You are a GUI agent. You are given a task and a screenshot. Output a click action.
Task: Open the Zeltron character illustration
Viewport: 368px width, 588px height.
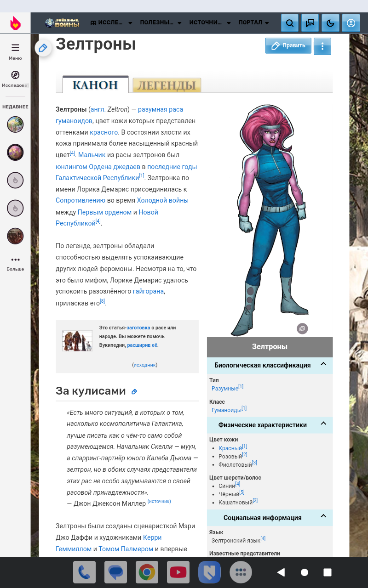[x=270, y=220]
